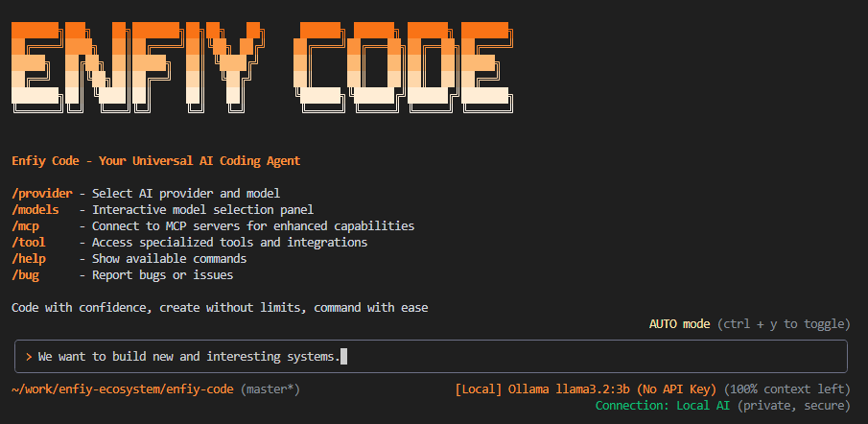
Task: Click 'Report bugs or issues' description
Action: 163,274
